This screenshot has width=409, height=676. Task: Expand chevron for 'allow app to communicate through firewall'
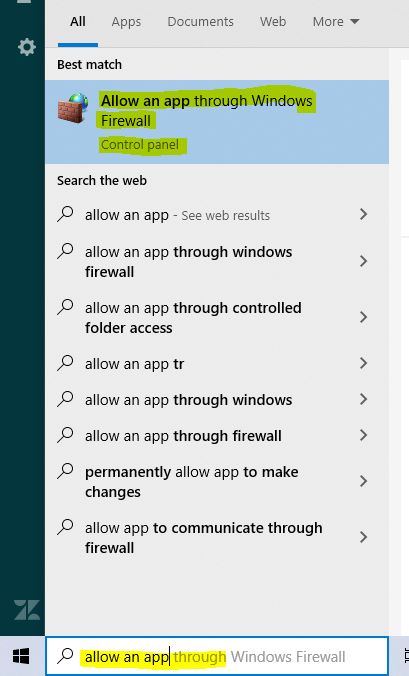(363, 537)
